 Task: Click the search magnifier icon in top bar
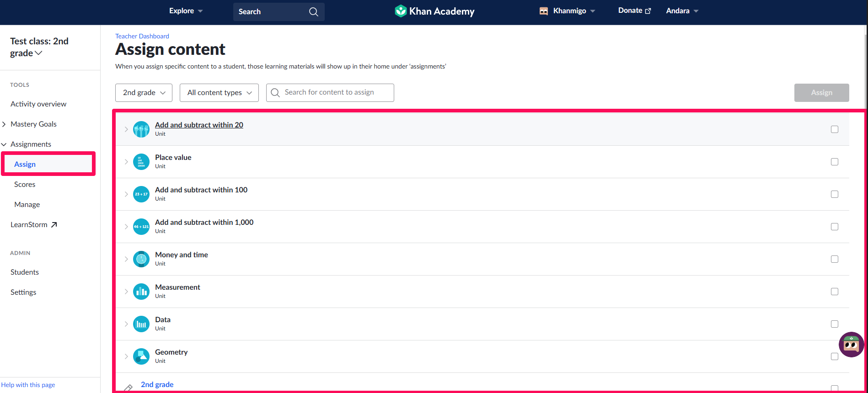point(313,12)
